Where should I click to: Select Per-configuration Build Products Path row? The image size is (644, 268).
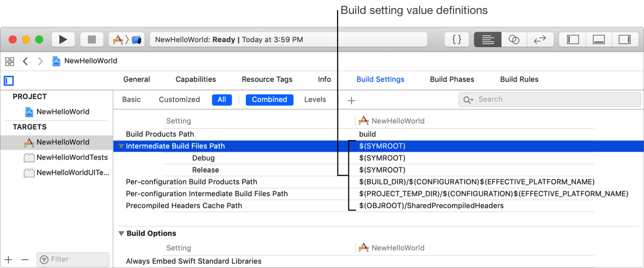(192, 182)
